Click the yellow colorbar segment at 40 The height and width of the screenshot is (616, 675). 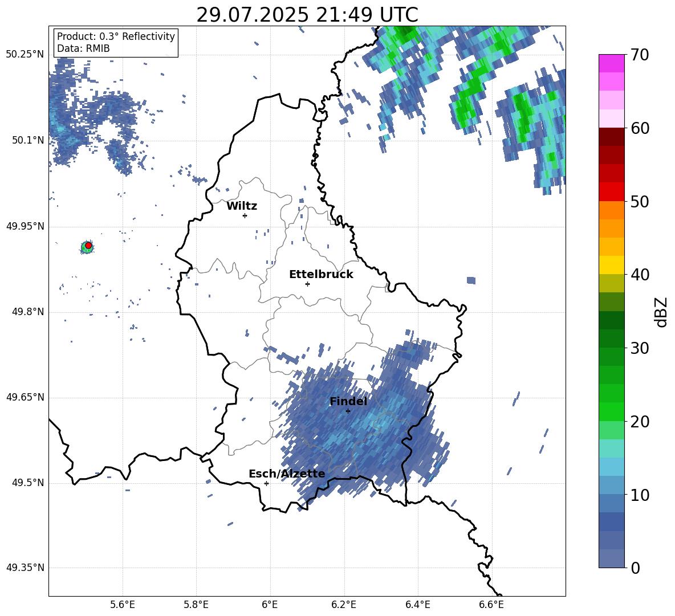click(x=611, y=266)
